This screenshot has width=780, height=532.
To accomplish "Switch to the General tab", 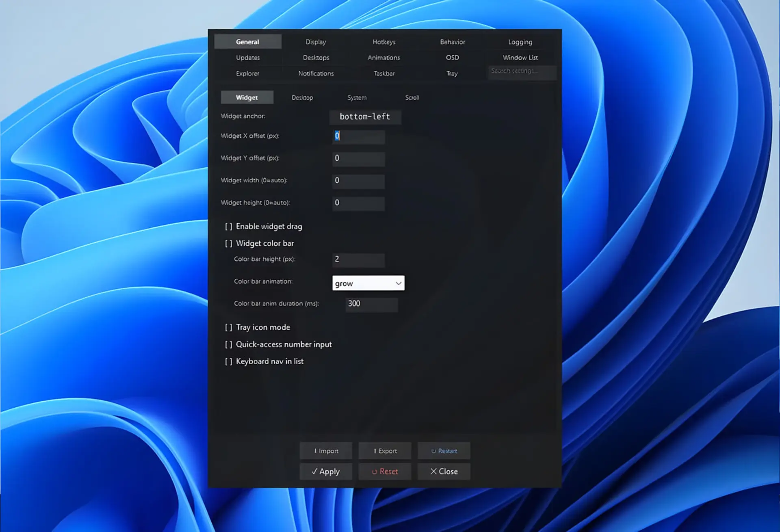I will click(x=248, y=42).
